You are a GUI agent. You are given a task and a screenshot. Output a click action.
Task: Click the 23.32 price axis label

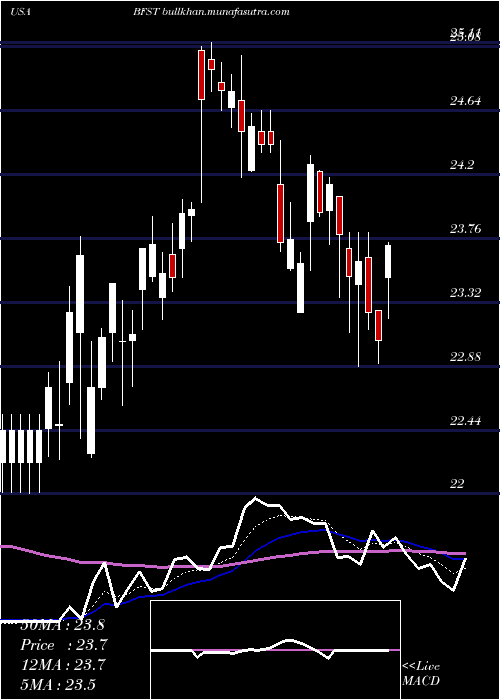(x=465, y=293)
